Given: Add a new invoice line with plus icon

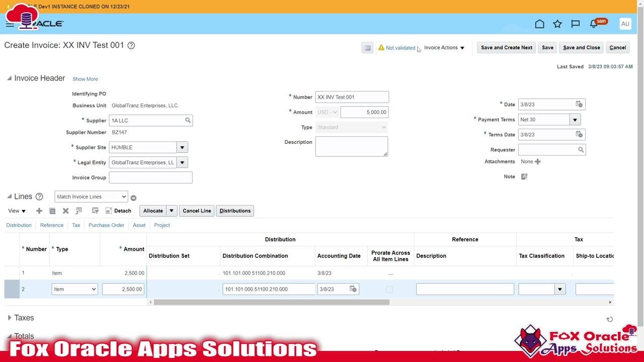Looking at the screenshot, I should pyautogui.click(x=39, y=211).
